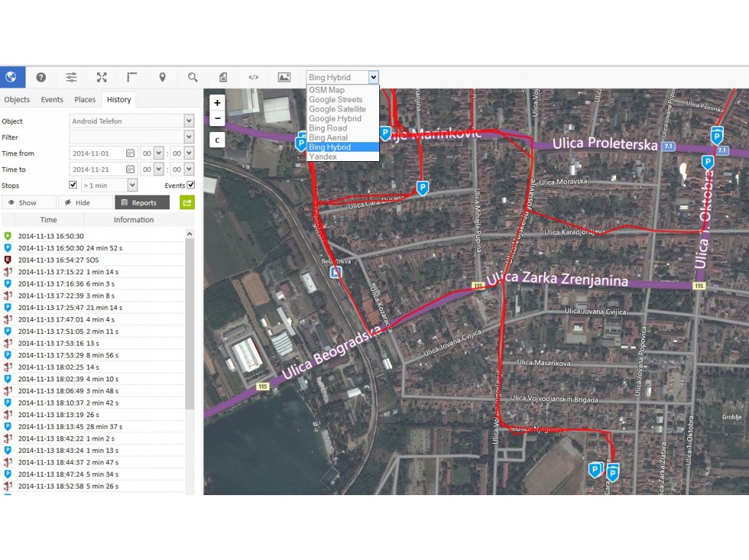Select the ruler measure tool icon
The width and height of the screenshot is (749, 560).
(132, 77)
